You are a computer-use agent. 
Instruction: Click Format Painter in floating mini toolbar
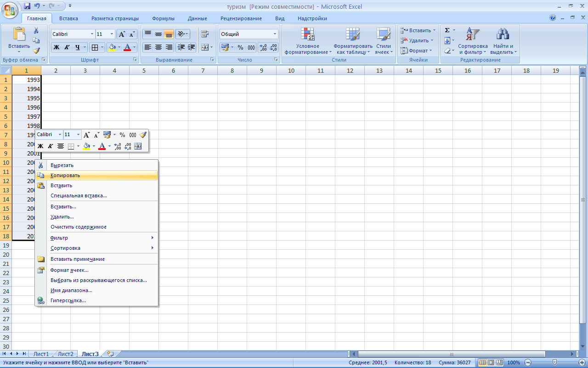[143, 135]
